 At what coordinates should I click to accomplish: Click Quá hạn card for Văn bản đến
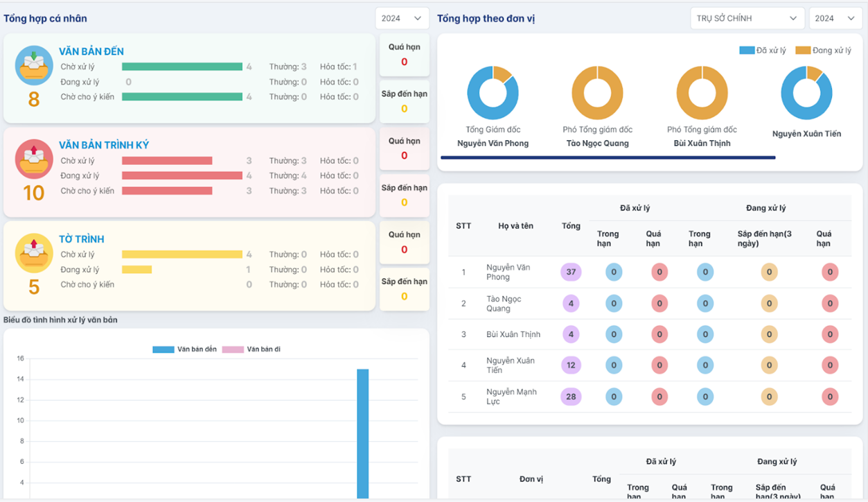[x=405, y=55]
